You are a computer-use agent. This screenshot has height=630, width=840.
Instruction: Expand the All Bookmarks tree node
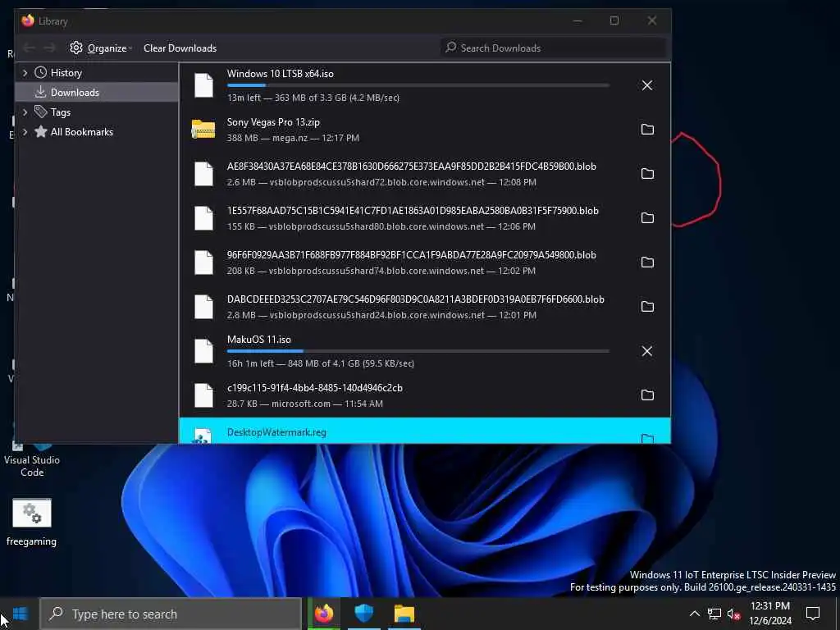tap(25, 132)
